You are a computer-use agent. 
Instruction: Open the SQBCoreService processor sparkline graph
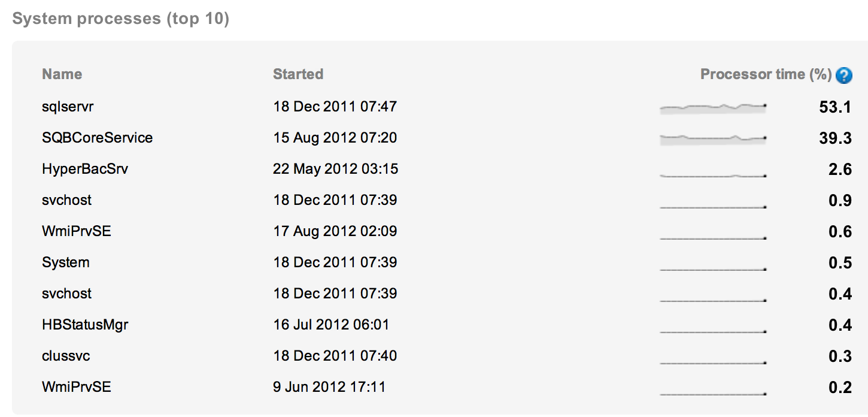[713, 138]
